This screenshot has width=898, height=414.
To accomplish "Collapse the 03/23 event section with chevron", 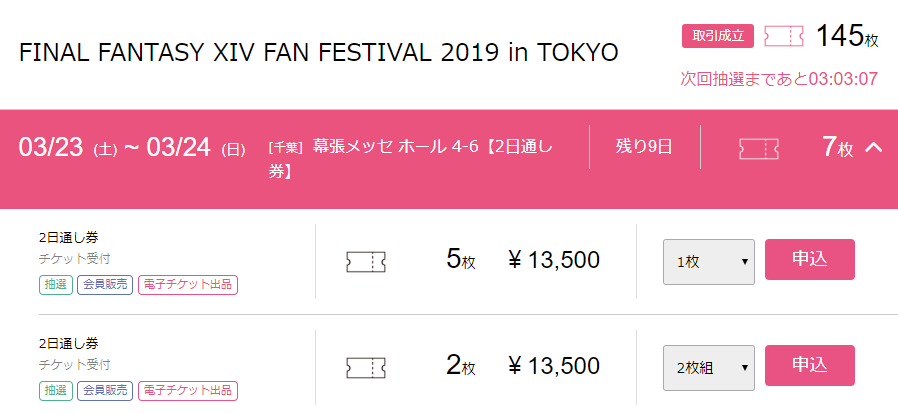I will [x=873, y=148].
